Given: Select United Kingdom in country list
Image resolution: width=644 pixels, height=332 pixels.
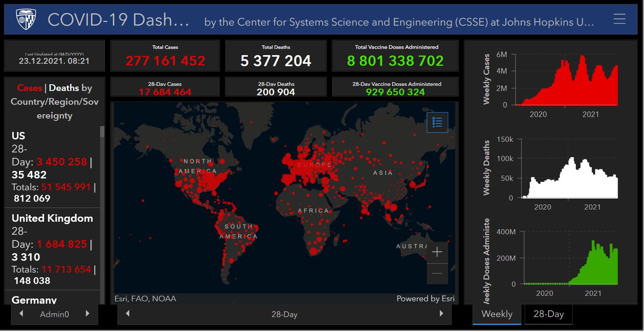Looking at the screenshot, I should coord(52,249).
